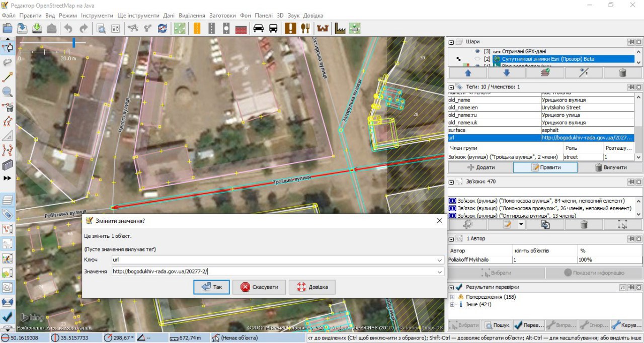This screenshot has height=343, width=644.
Task: Collapse the Теґи / Членство panel
Action: tap(452, 87)
